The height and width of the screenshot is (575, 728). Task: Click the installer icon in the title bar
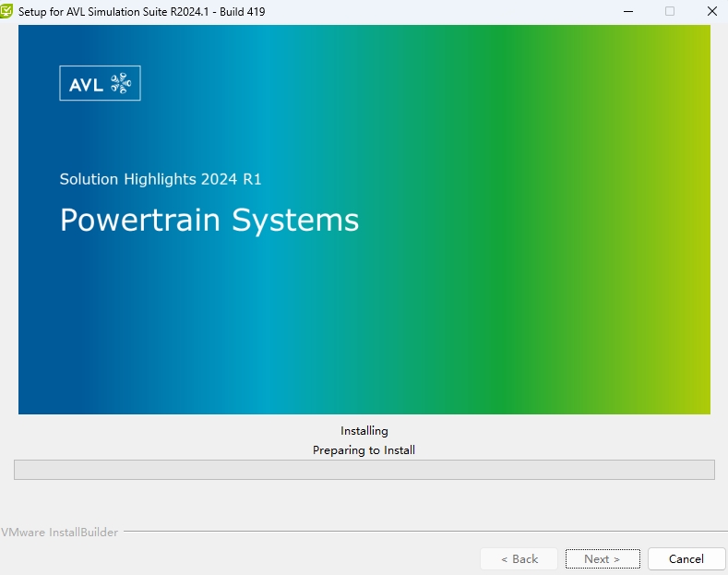coord(7,11)
